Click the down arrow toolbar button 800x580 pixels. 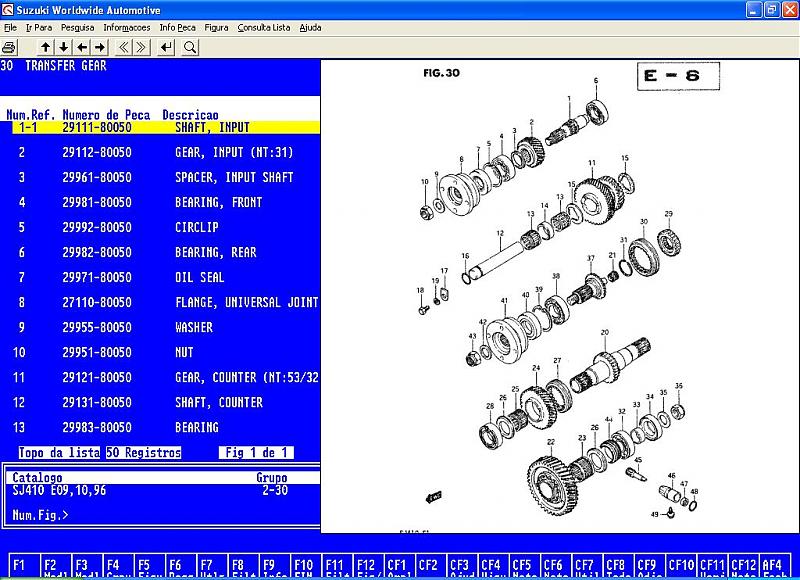tap(64, 47)
